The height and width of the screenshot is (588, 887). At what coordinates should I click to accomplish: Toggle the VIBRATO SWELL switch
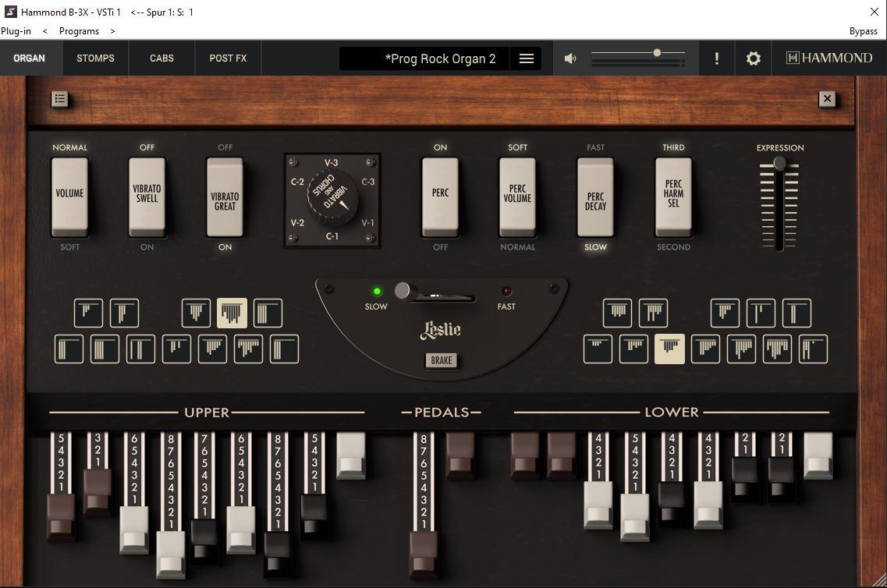(147, 197)
